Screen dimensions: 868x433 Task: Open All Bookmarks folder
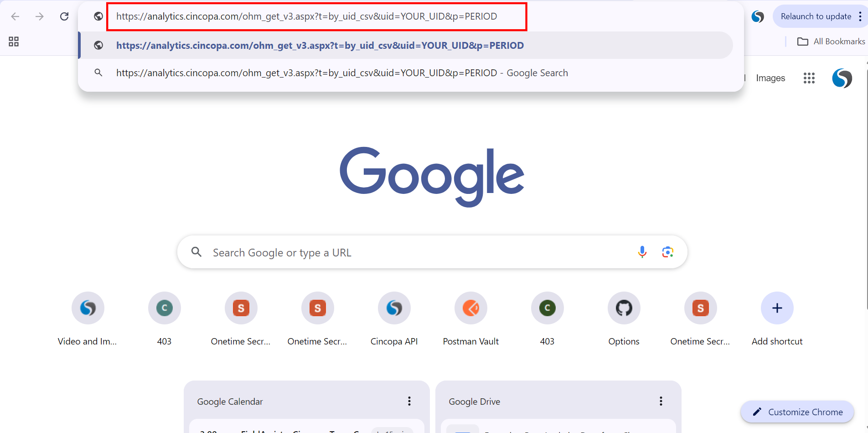[x=831, y=42]
